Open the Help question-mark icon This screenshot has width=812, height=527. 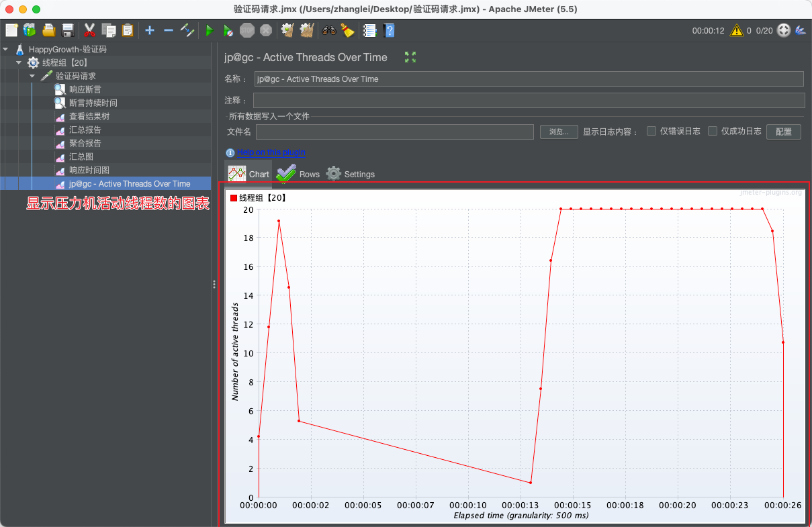click(x=388, y=30)
